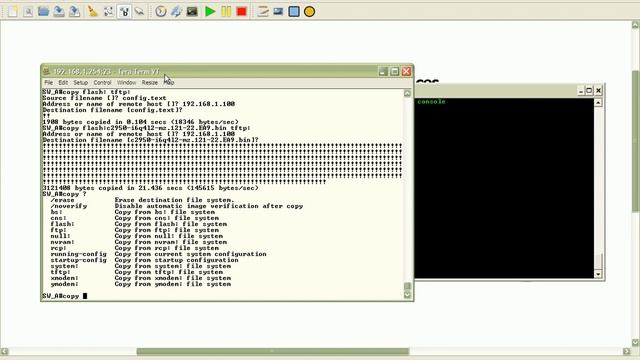
Task: Pause all devices with yellow pause button
Action: coord(226,11)
